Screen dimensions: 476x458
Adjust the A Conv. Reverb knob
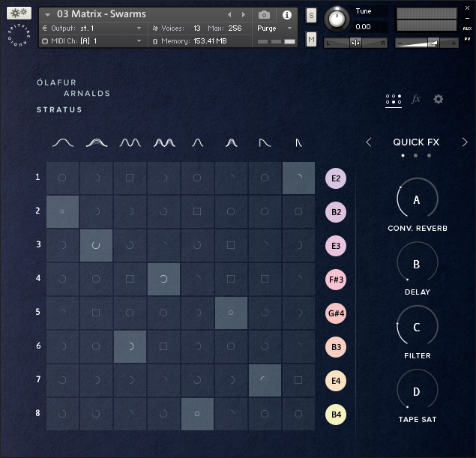click(x=417, y=199)
